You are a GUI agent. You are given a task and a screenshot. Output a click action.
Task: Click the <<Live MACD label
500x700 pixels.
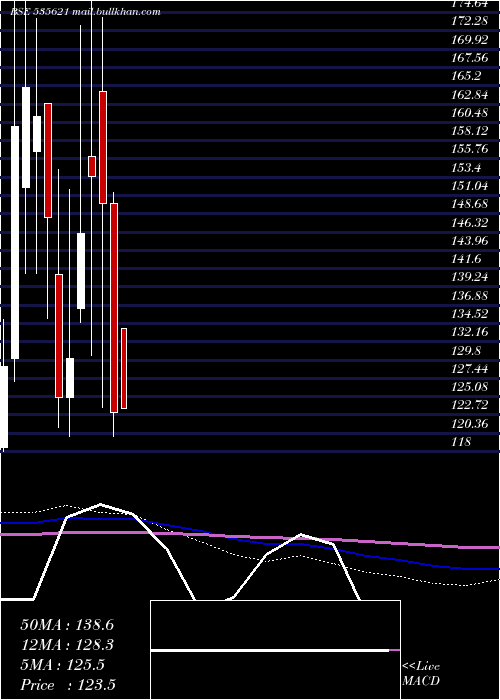[421, 673]
